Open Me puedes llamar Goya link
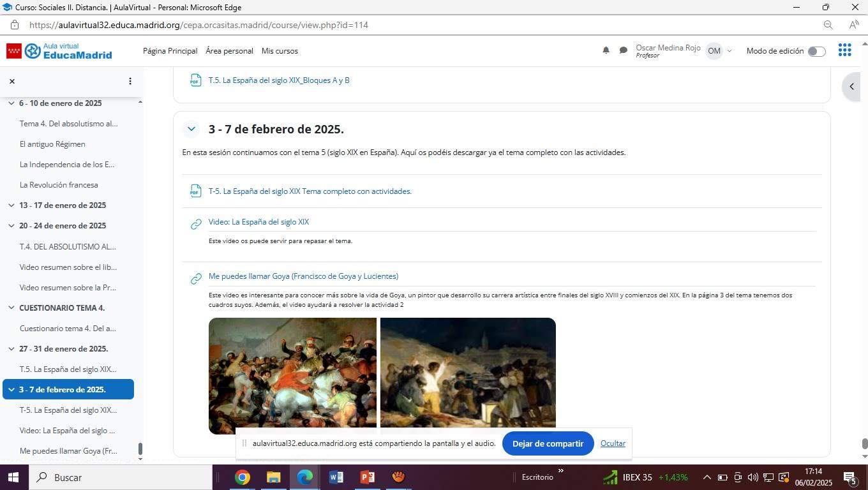The height and width of the screenshot is (490, 868). 303,276
